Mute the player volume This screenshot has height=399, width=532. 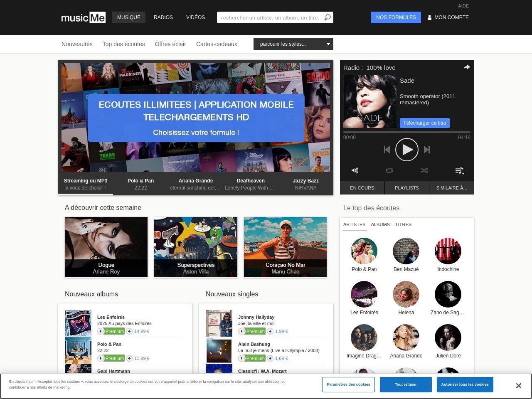(355, 170)
